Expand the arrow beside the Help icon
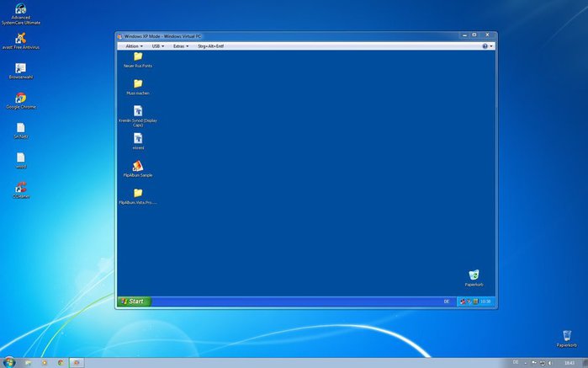The image size is (588, 368). click(x=491, y=46)
